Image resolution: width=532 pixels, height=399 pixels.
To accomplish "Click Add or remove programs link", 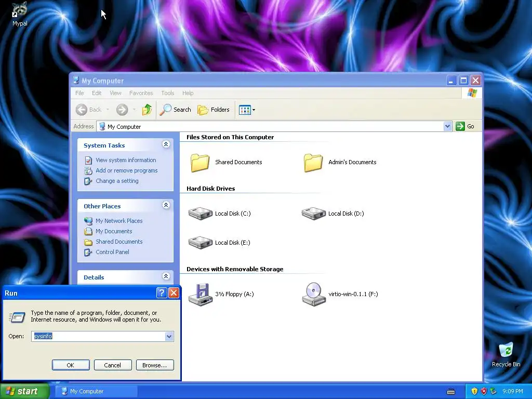I will point(127,170).
